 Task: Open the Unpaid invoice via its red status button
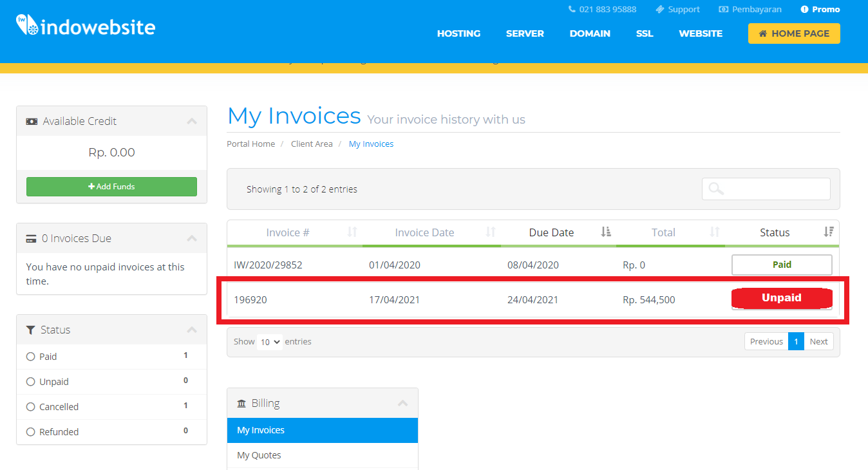coord(781,297)
